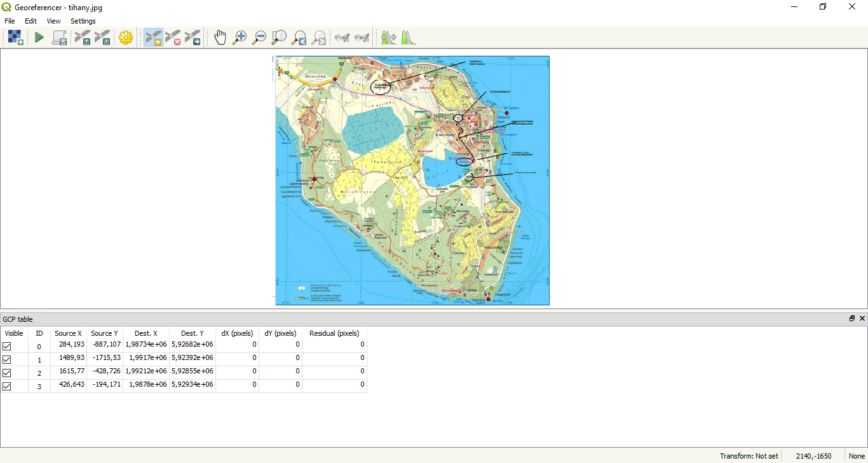This screenshot has width=868, height=463.
Task: Click Link Georeferencer to QGIS icon
Action: (342, 38)
